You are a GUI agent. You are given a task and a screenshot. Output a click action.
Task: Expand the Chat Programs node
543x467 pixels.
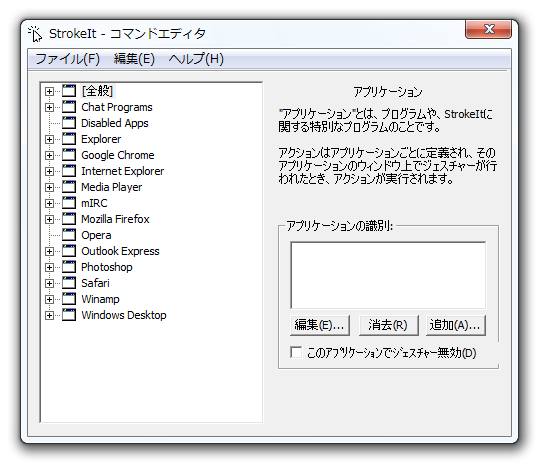49,107
